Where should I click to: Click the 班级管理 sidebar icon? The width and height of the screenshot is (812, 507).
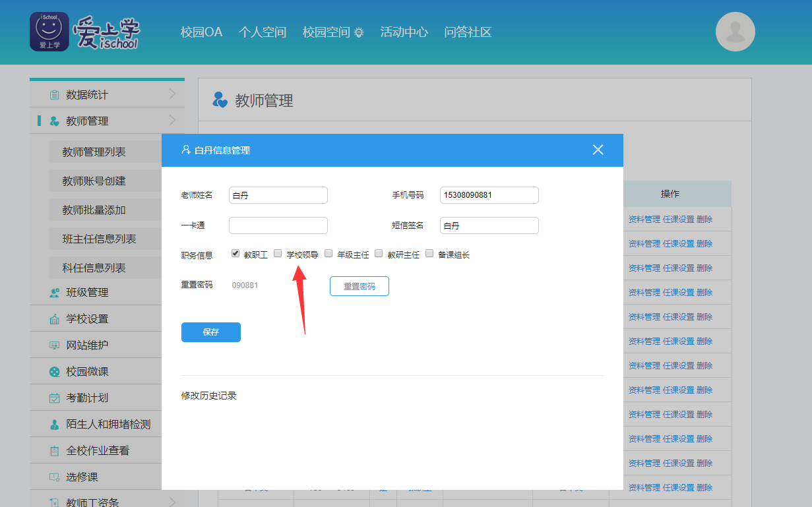[x=54, y=293]
